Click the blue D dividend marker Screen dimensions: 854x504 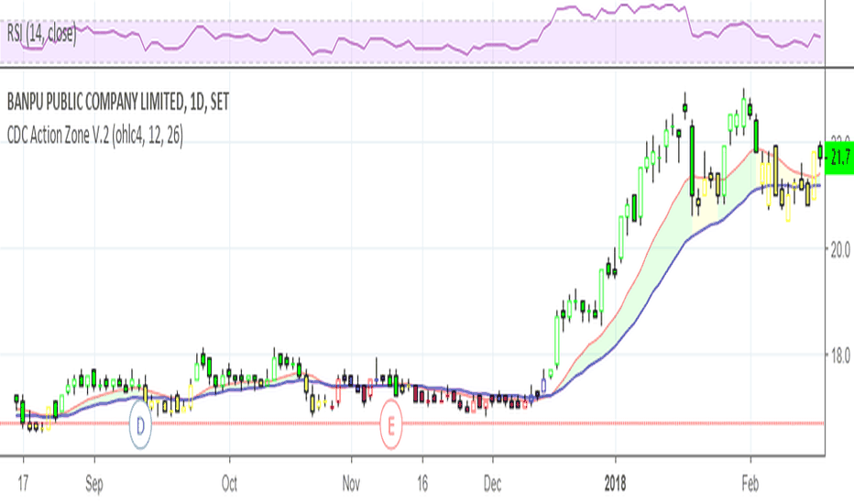pos(140,426)
